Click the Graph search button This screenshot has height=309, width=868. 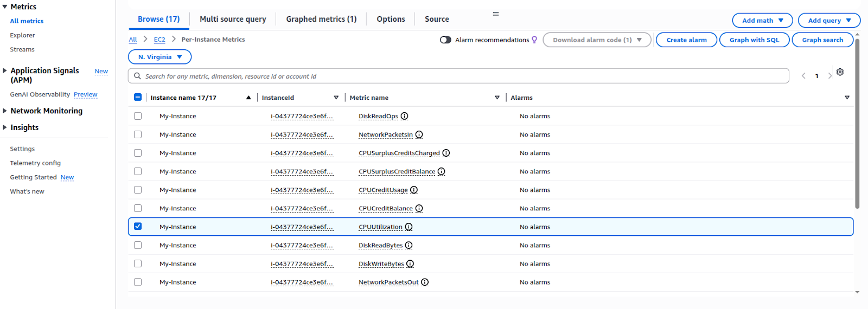point(822,40)
